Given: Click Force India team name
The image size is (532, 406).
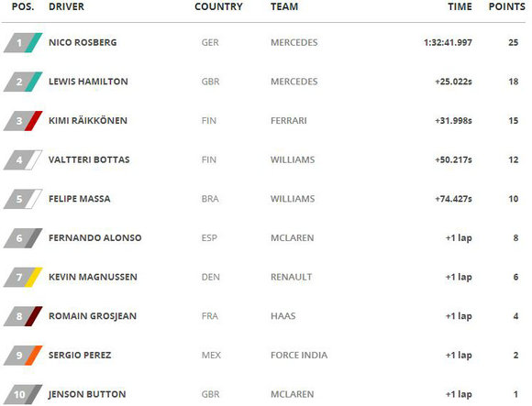Looking at the screenshot, I should [x=299, y=356].
